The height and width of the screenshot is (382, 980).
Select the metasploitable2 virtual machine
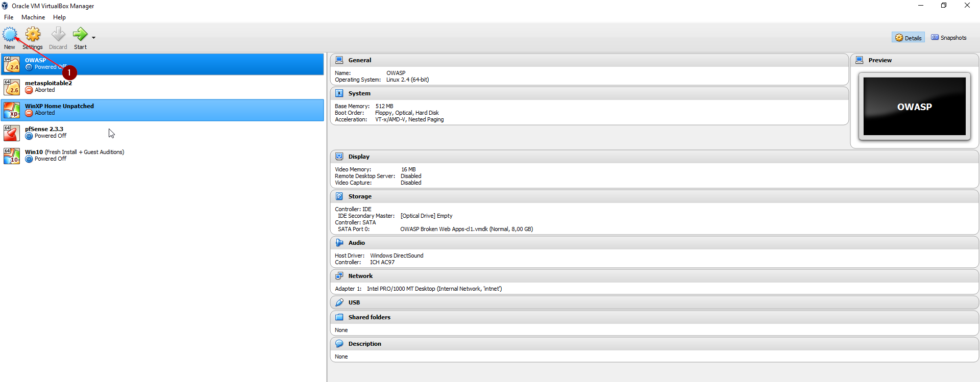coord(162,87)
